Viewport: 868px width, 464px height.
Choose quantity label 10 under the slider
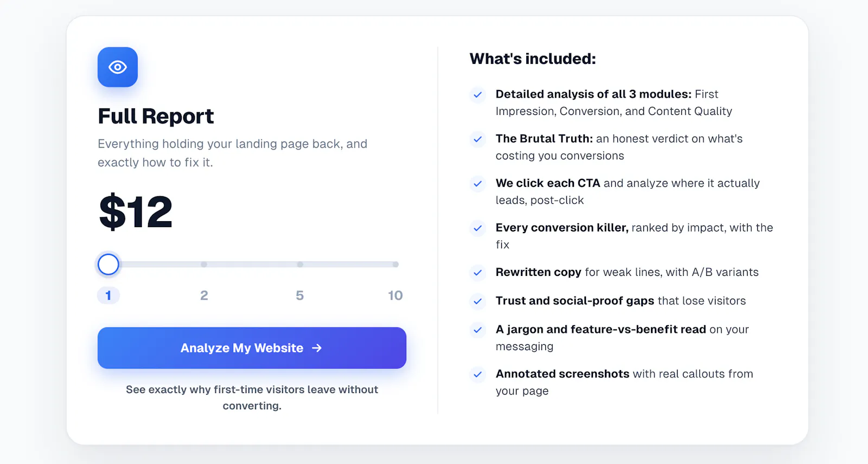tap(395, 295)
